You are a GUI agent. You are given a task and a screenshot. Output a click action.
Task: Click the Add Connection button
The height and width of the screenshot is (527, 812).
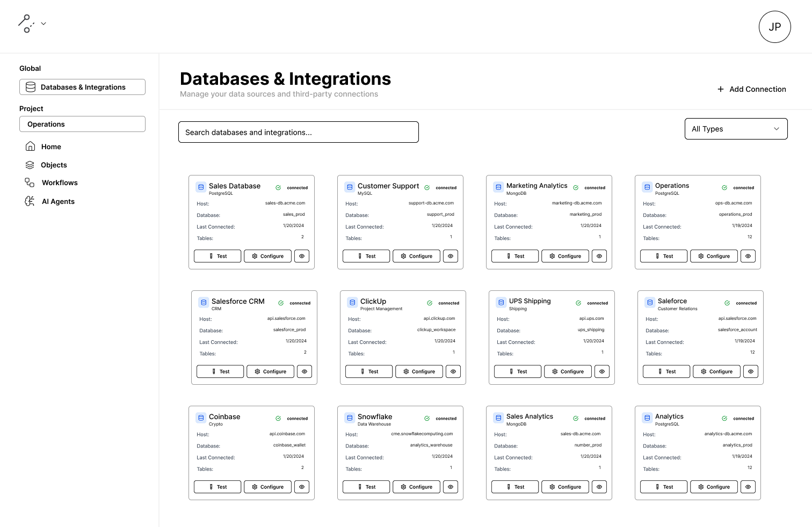click(751, 89)
